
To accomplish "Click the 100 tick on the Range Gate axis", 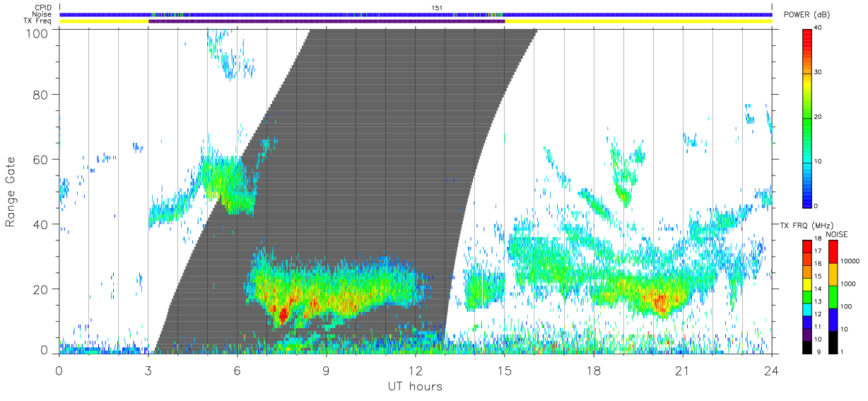I will [37, 33].
